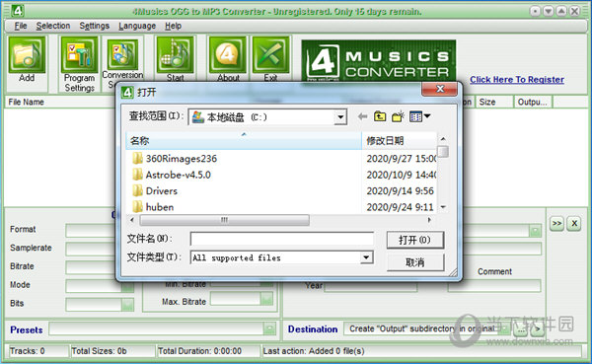Click the horizontal scrollbar right arrow in dialog

[x=429, y=220]
